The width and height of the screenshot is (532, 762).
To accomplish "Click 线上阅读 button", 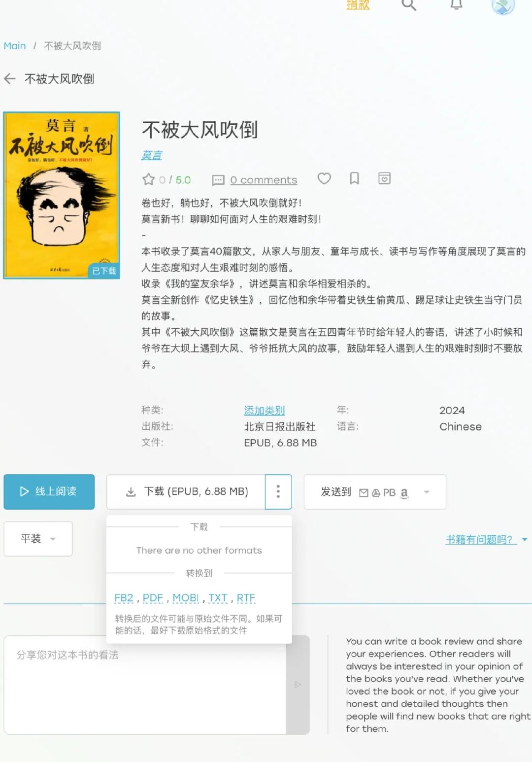I will (49, 491).
